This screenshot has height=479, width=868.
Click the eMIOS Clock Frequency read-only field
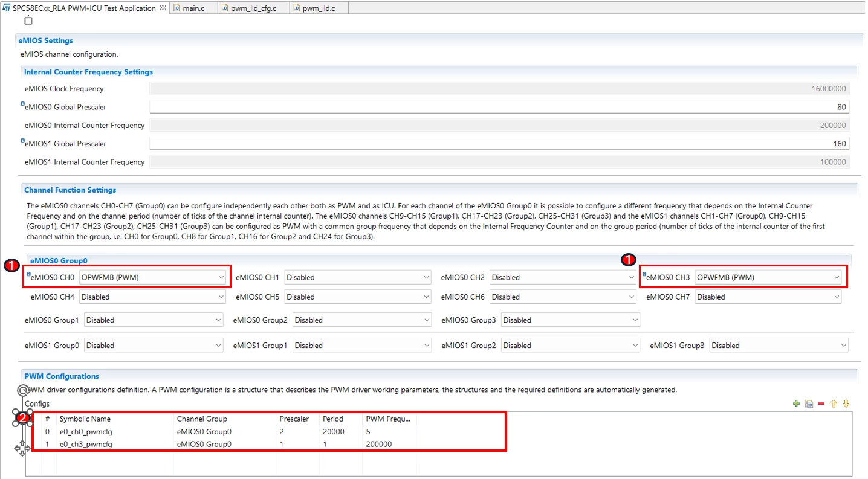pyautogui.click(x=499, y=89)
